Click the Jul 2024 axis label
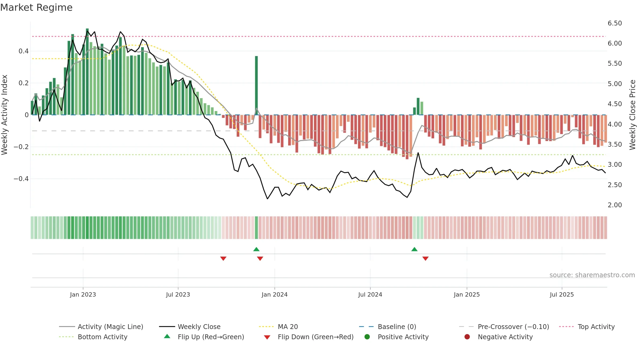644x362 pixels. click(370, 294)
